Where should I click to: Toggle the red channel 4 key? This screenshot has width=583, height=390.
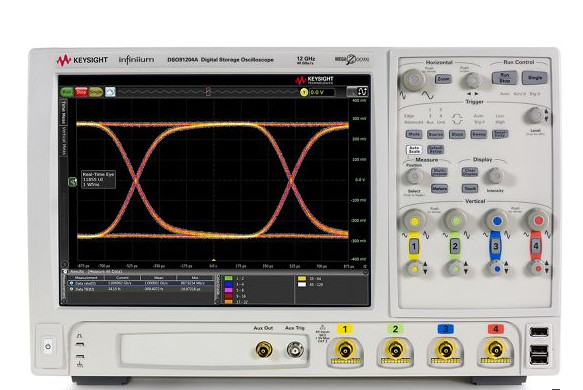coord(536,246)
